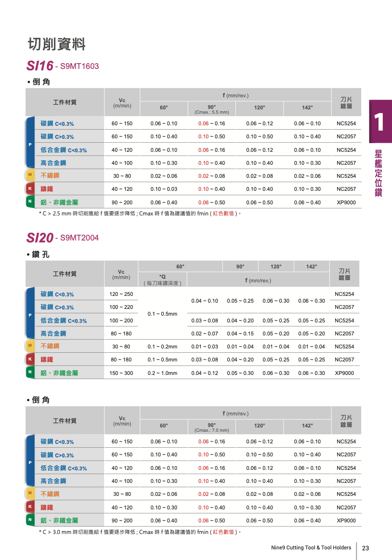The height and width of the screenshot is (560, 392).
Task: Click the SI16 section heading
Action: coord(39,66)
